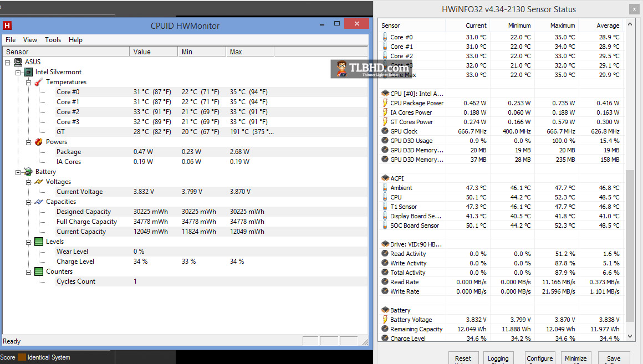This screenshot has width=643, height=364.
Task: Select the GT temperature row in HWMonitor
Action: point(212,131)
